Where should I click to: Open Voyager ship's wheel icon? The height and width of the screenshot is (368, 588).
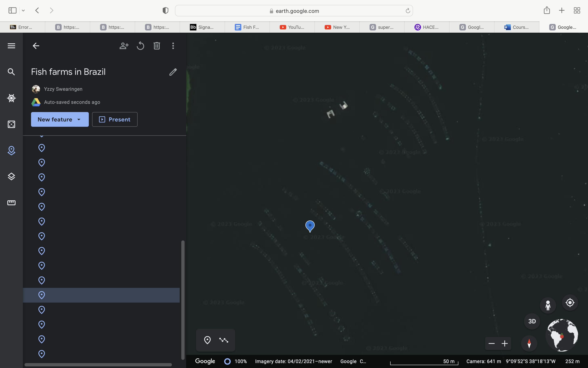(11, 98)
